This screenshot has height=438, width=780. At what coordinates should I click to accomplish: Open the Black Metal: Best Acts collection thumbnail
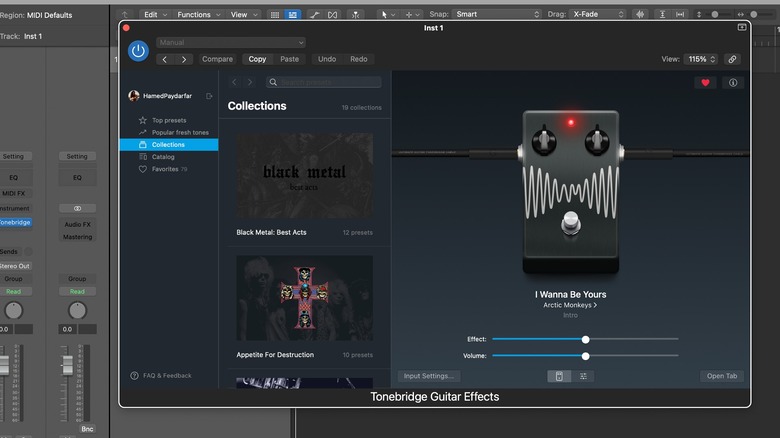(305, 176)
